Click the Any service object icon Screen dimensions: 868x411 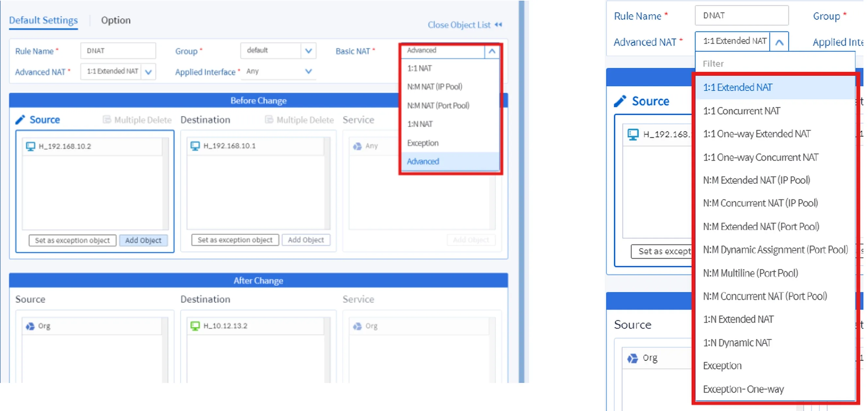tap(357, 146)
